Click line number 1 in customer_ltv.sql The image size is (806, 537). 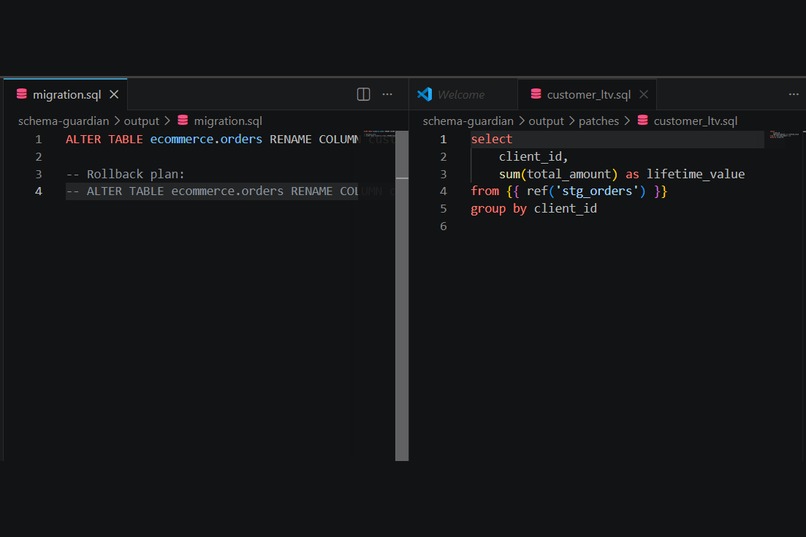click(443, 139)
